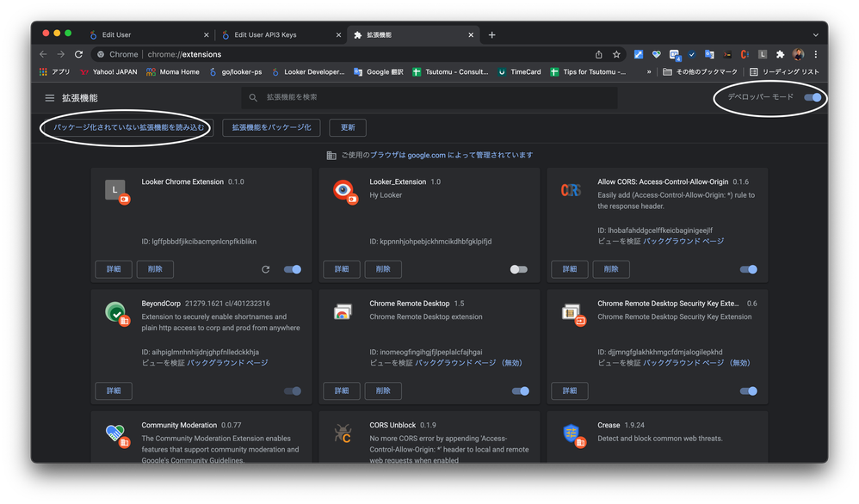
Task: Open Moma Home bookmark
Action: (x=172, y=71)
